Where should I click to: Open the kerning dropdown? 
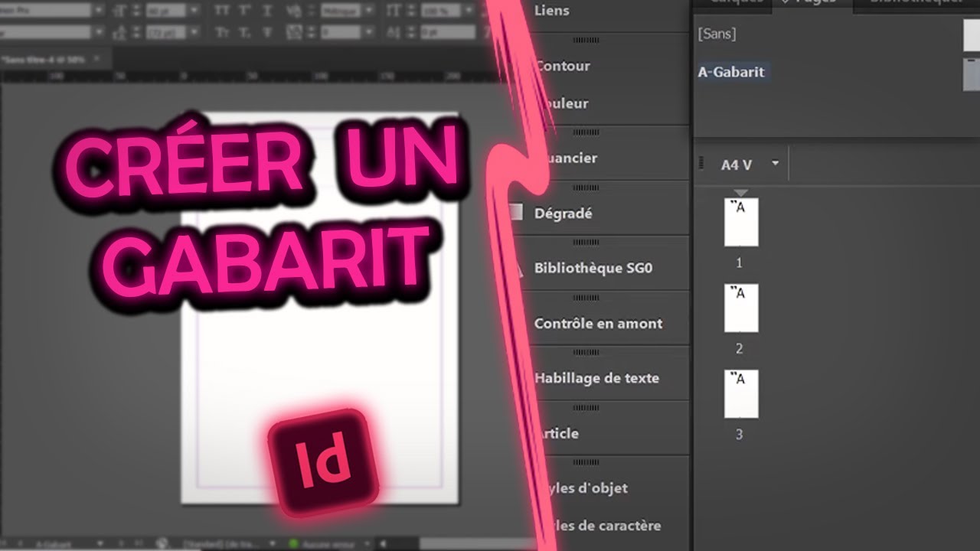coord(369,11)
